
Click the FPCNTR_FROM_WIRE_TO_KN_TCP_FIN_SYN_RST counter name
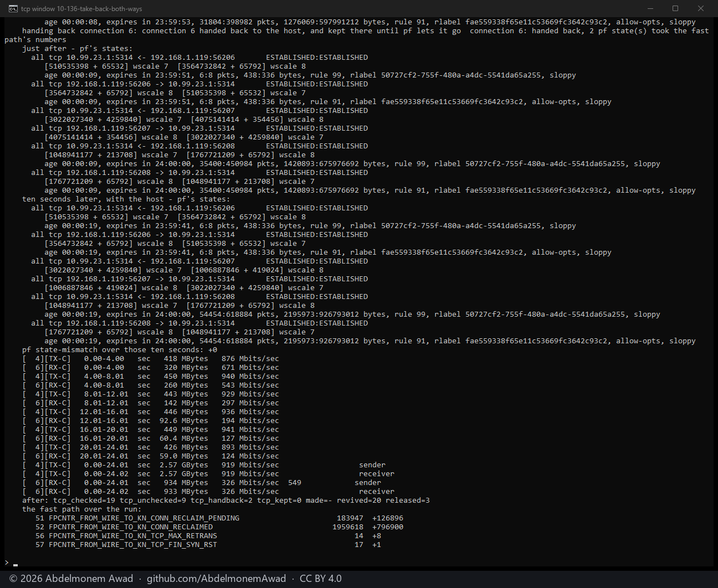pos(133,545)
